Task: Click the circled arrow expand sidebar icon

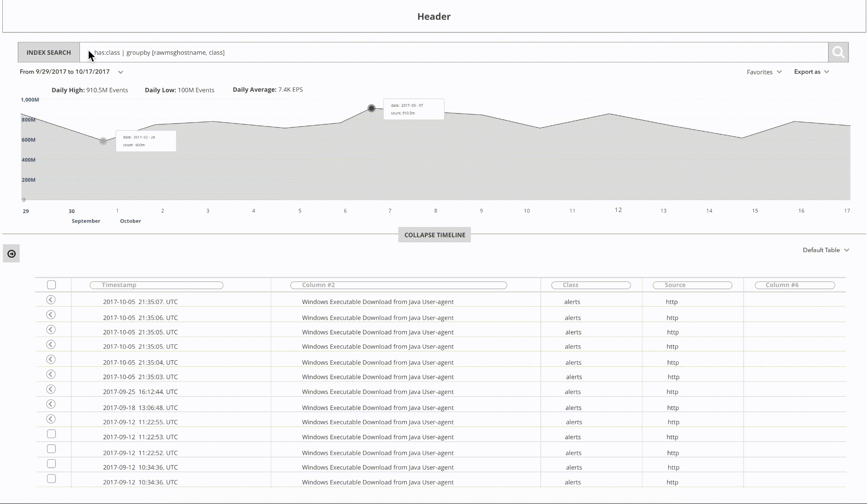Action: click(12, 254)
